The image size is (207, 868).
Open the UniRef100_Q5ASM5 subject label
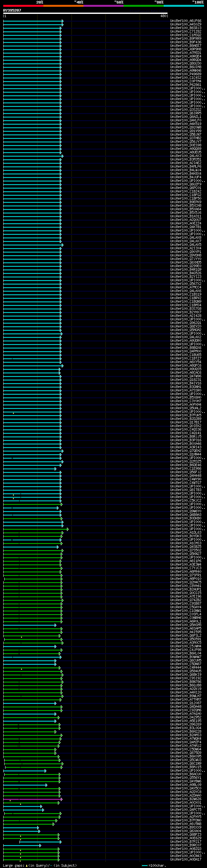(186, 625)
